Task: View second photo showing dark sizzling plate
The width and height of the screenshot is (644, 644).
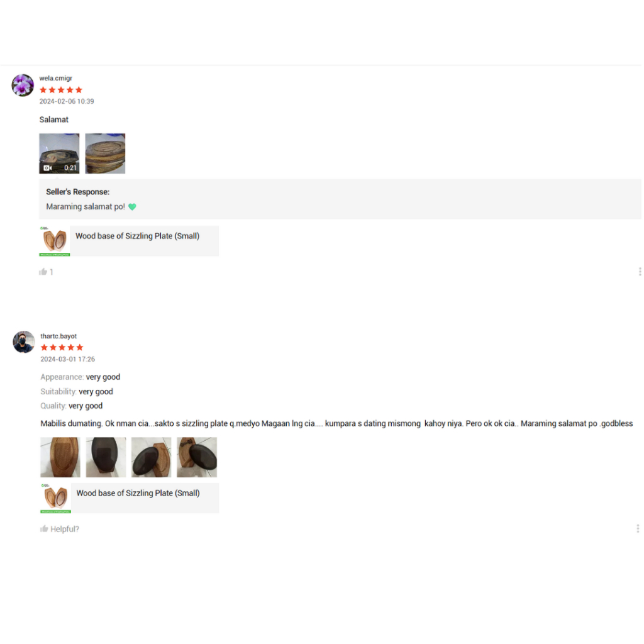Action: (x=106, y=457)
